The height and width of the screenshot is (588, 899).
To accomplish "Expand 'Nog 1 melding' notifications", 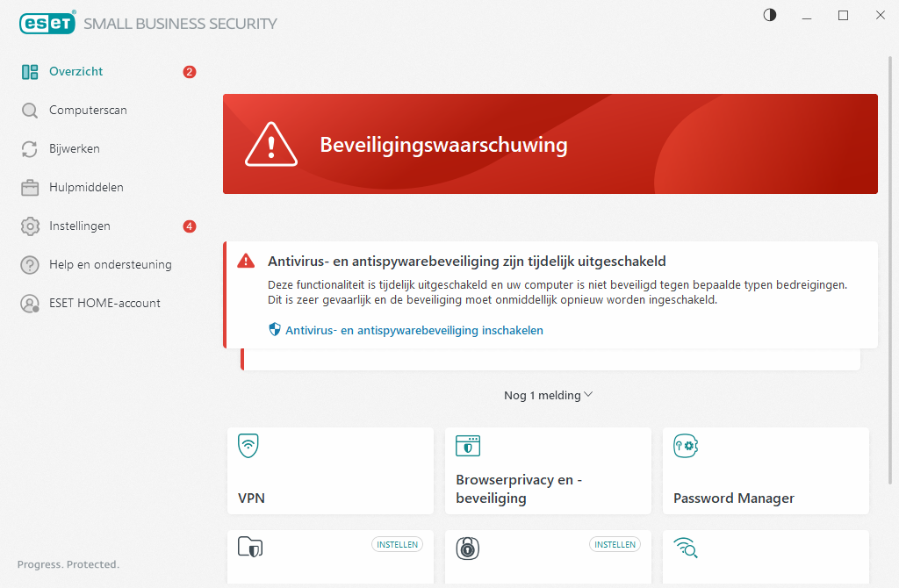I will click(x=548, y=396).
